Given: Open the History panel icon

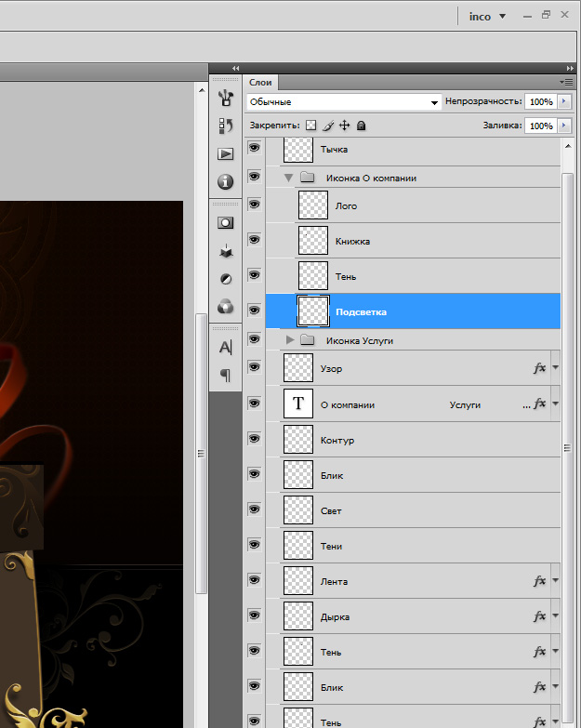Looking at the screenshot, I should click(225, 126).
